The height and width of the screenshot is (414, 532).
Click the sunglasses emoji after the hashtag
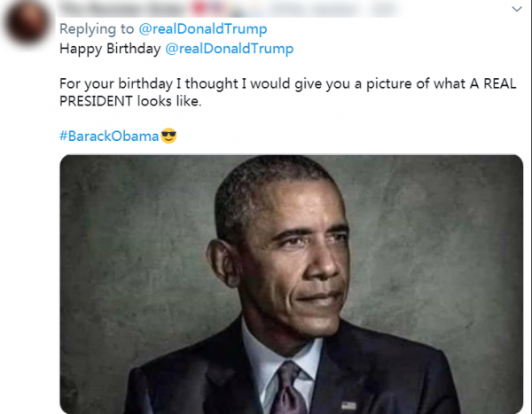pos(169,137)
